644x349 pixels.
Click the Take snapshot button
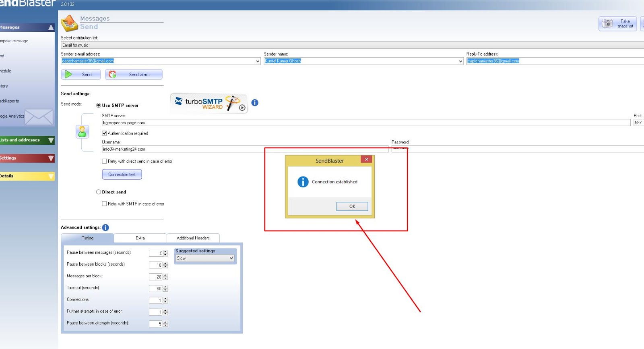pyautogui.click(x=618, y=24)
